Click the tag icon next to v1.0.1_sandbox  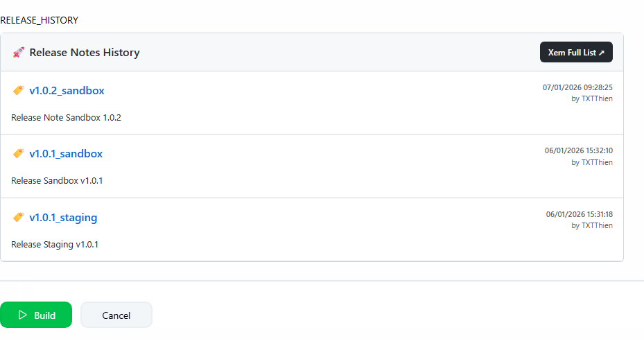click(x=19, y=154)
